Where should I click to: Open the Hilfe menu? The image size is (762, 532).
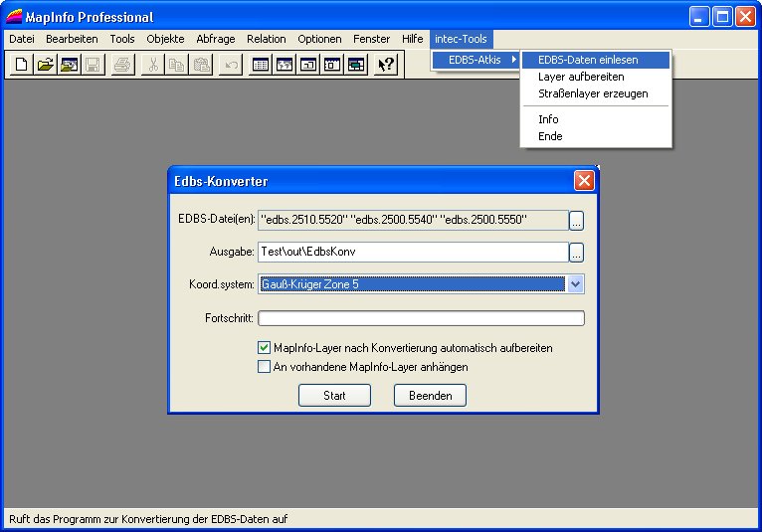413,39
